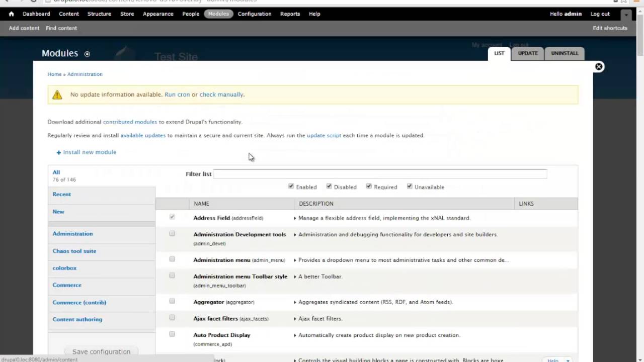Click the Add content shortcut

point(24,28)
